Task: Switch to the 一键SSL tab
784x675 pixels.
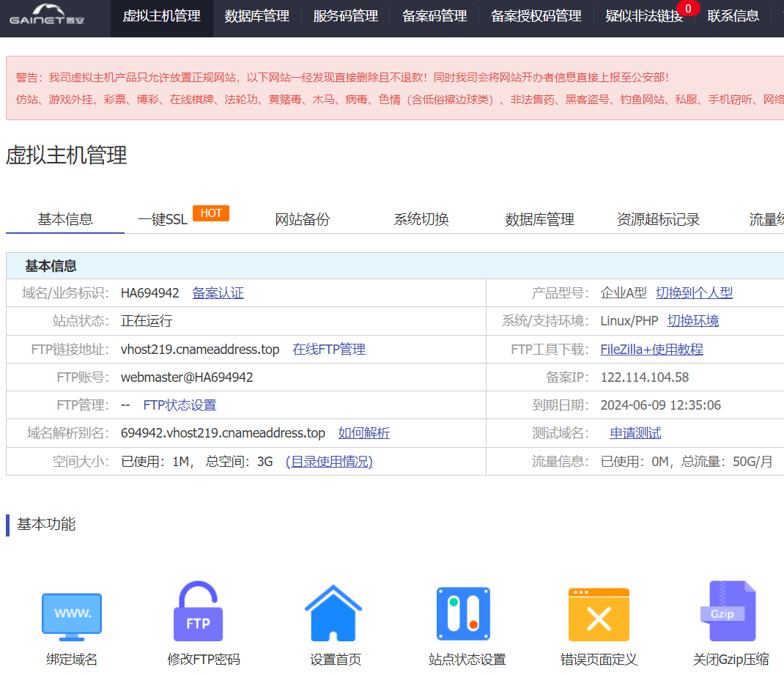Action: [163, 219]
